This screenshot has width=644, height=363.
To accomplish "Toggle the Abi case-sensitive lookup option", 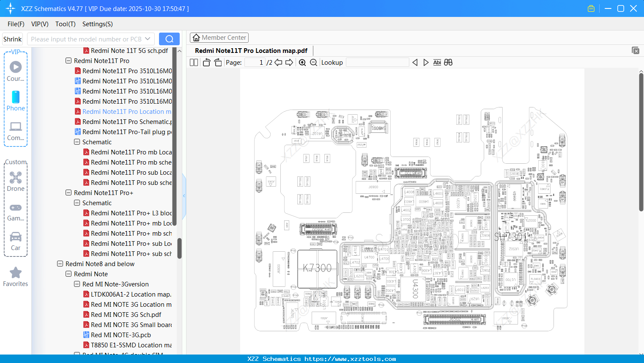I will click(x=437, y=62).
